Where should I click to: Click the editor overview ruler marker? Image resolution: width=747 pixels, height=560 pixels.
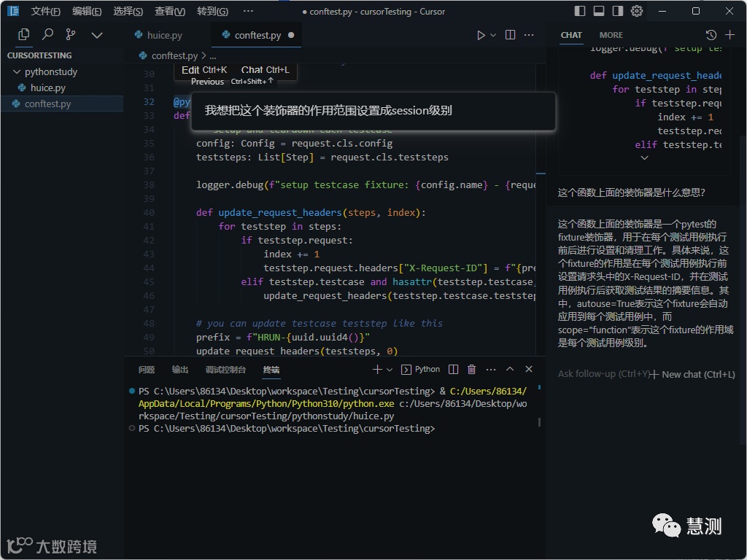point(541,174)
